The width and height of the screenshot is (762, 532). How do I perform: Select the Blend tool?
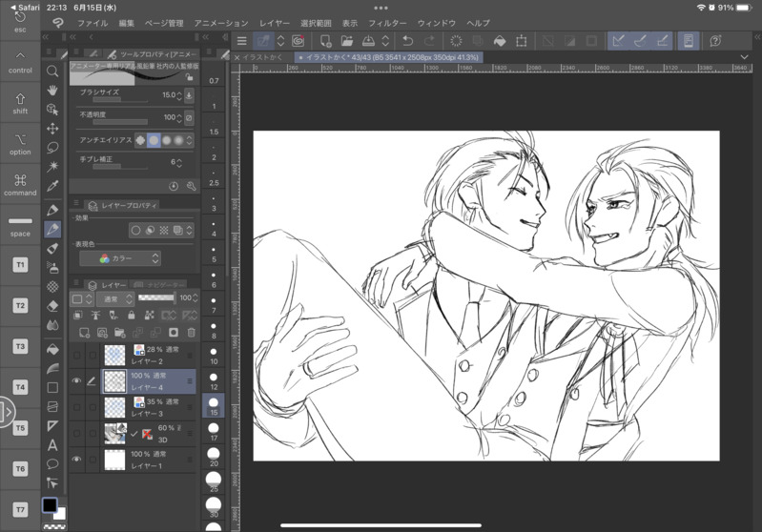(x=52, y=325)
